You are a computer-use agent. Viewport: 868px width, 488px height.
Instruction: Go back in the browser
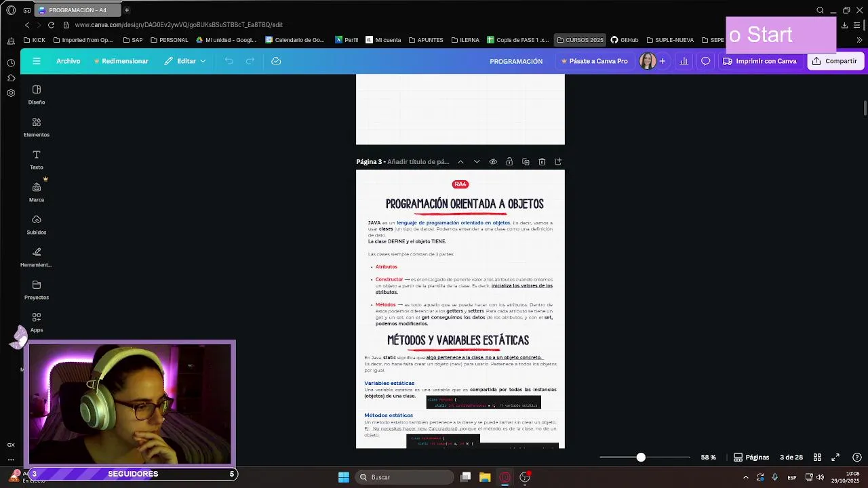27,25
